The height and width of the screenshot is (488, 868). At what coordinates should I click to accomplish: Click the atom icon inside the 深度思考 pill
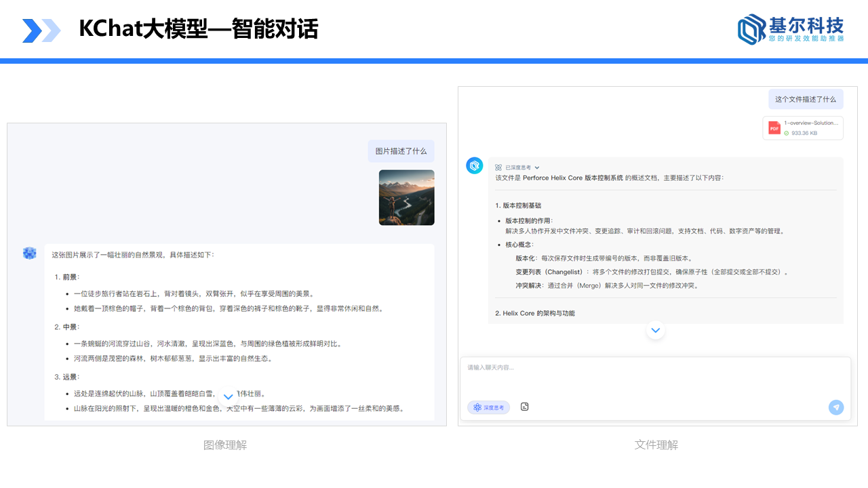click(x=476, y=407)
